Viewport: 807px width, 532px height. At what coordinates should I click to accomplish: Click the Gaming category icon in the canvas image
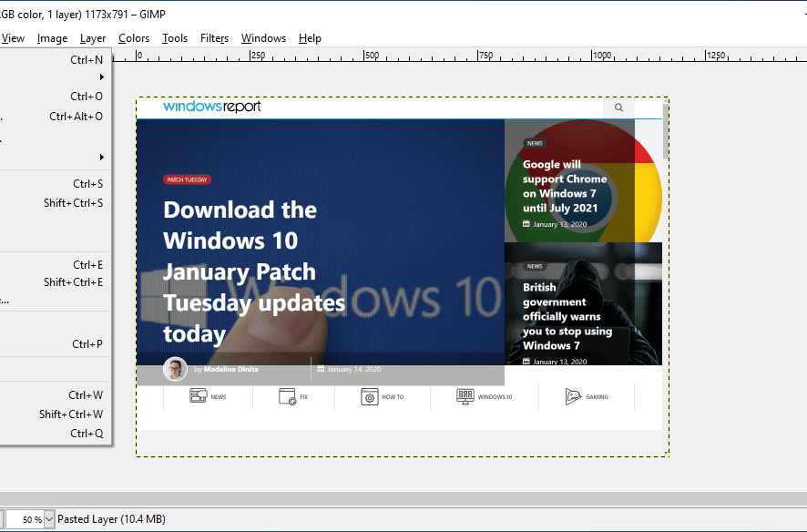tap(573, 396)
